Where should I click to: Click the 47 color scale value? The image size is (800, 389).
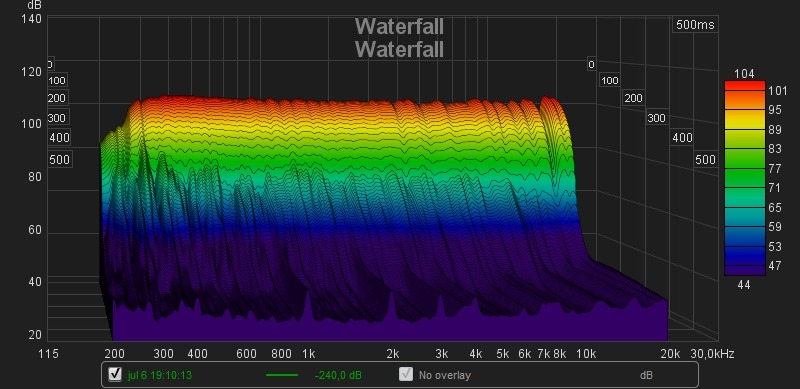[x=774, y=265]
